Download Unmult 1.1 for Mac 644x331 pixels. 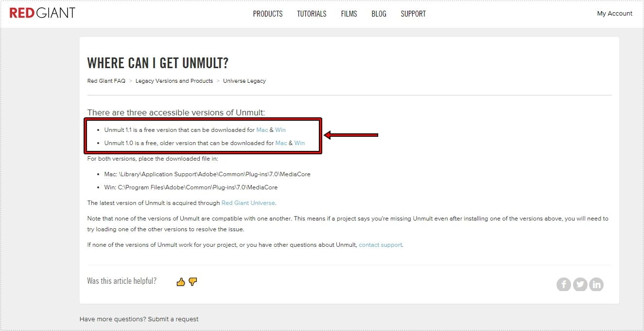pyautogui.click(x=262, y=130)
